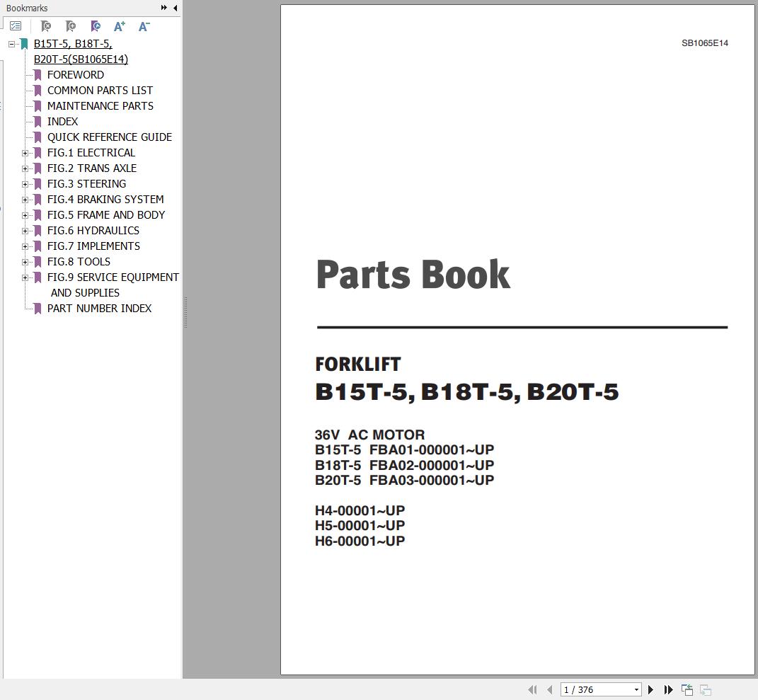The image size is (758, 700).
Task: Collapse the root B15T-5 bookmark node
Action: [x=11, y=44]
